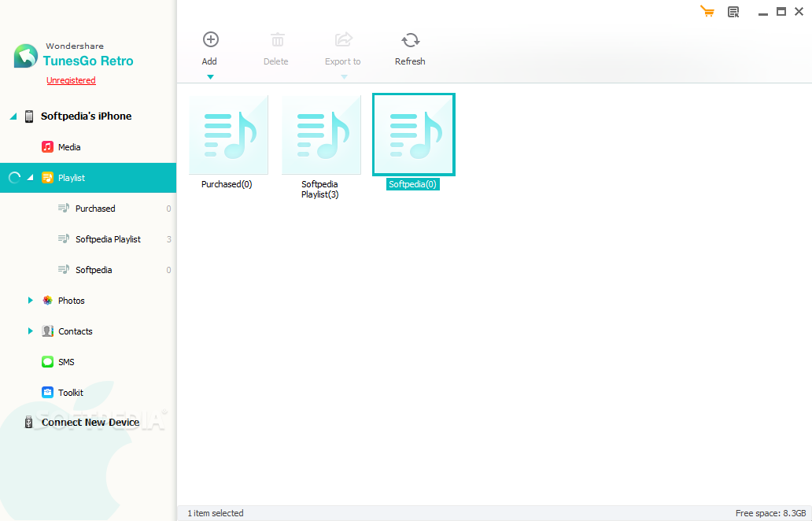Click the SMS green bubble icon
This screenshot has width=812, height=521.
48,361
